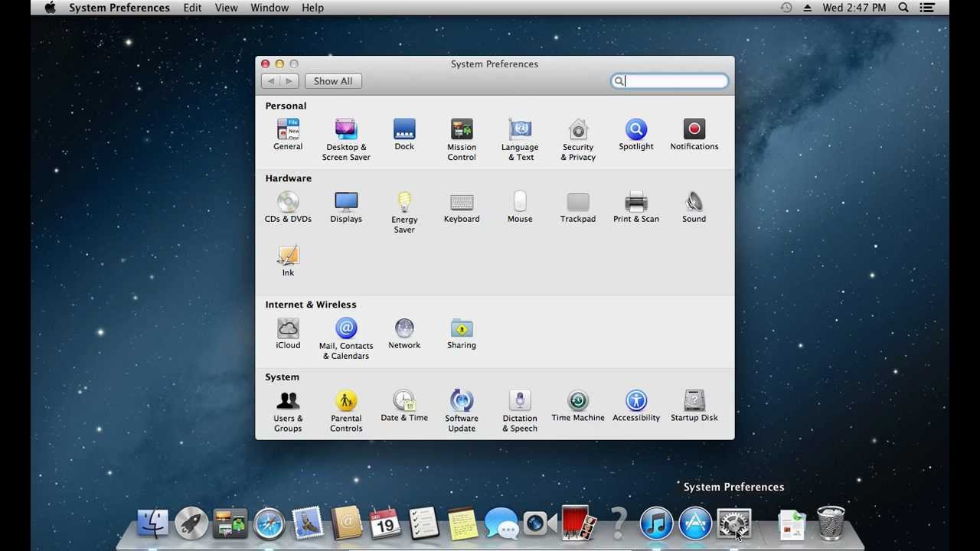Open the Apple menu

pyautogui.click(x=51, y=8)
